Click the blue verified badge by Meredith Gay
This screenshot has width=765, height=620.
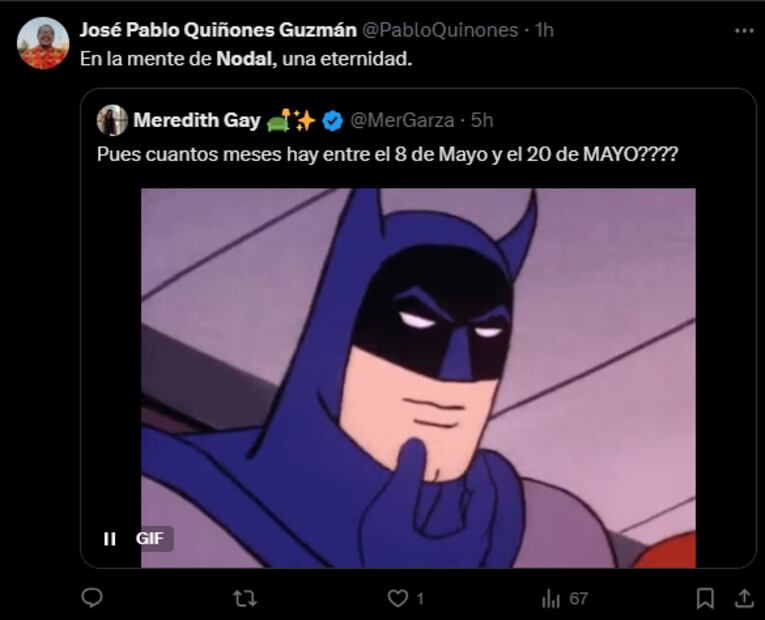tap(333, 121)
